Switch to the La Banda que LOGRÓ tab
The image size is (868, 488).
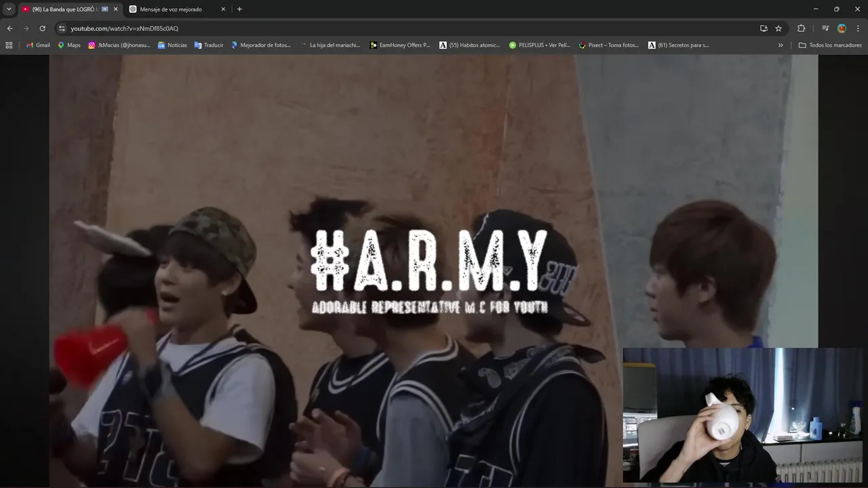[70, 9]
